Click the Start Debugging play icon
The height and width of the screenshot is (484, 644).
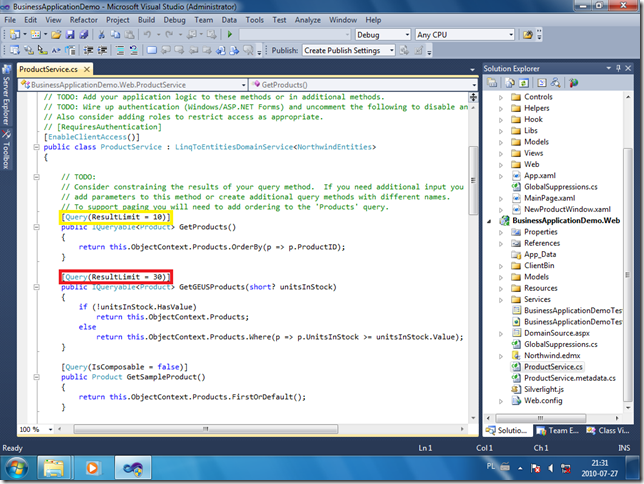tap(230, 35)
